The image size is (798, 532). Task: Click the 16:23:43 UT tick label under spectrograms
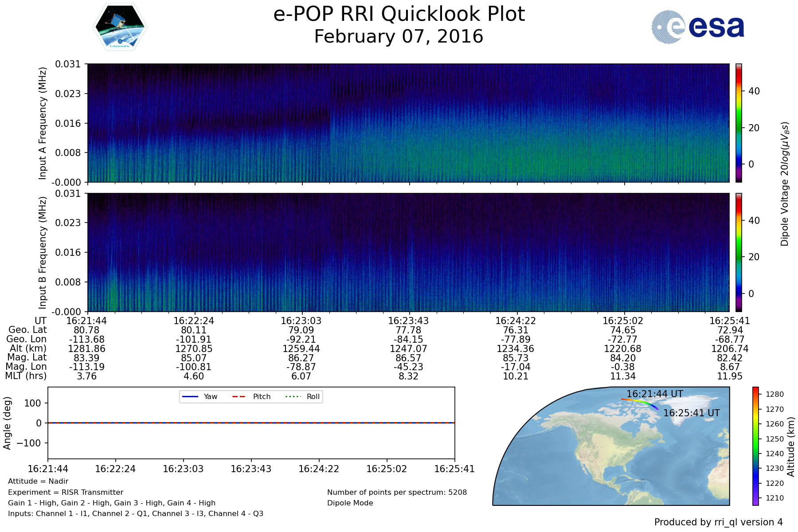pos(408,321)
